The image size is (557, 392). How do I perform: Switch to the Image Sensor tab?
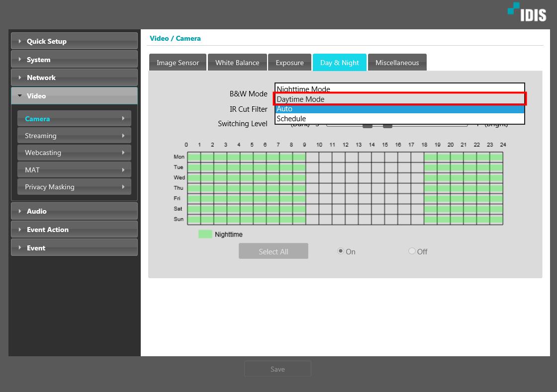pos(178,63)
